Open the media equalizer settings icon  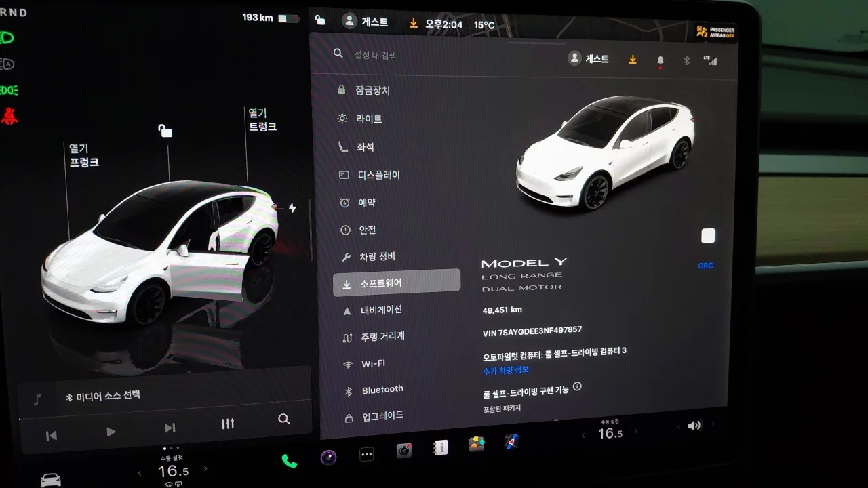tap(228, 424)
